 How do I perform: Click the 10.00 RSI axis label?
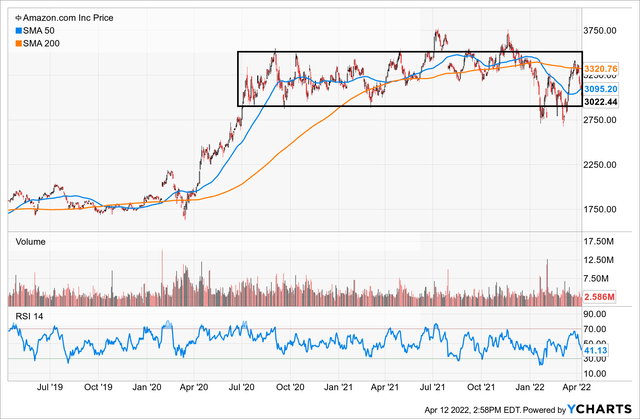595,374
